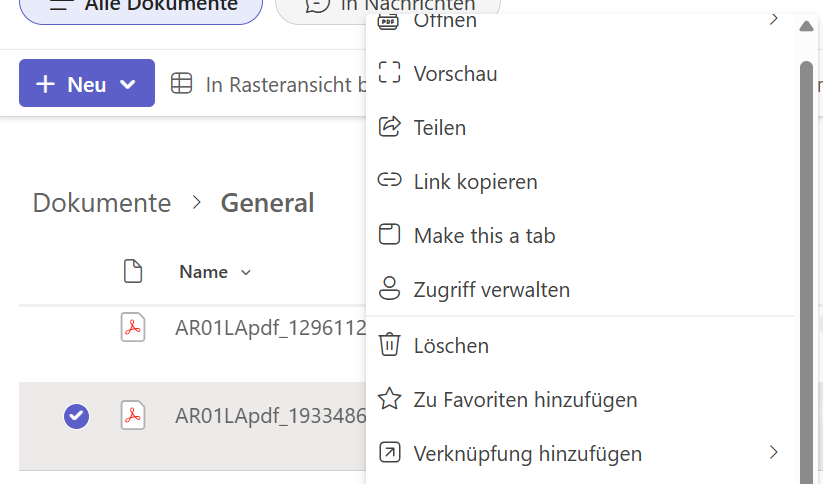
Task: Click the file type column header icon
Action: (x=132, y=271)
